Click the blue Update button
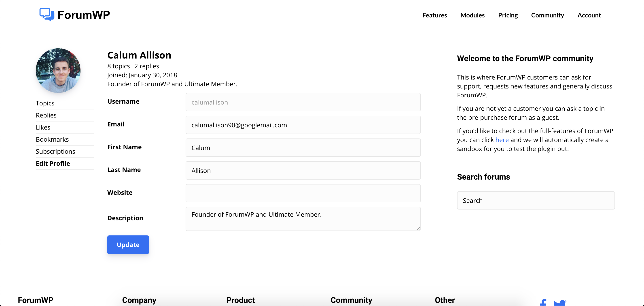Viewport: 644px width, 306px height. (x=128, y=245)
